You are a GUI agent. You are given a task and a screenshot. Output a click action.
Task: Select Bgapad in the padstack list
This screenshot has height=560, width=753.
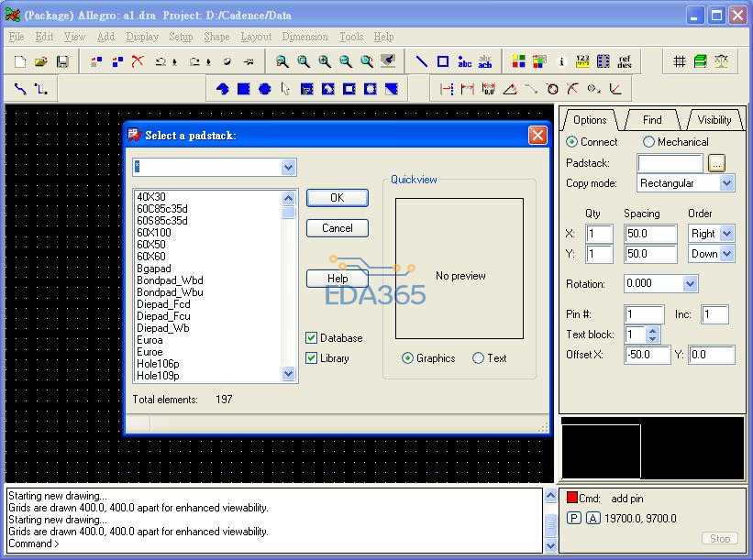coord(154,269)
